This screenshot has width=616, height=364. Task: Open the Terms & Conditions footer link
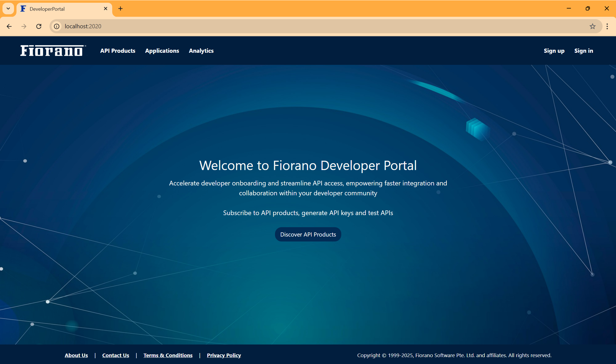point(168,355)
